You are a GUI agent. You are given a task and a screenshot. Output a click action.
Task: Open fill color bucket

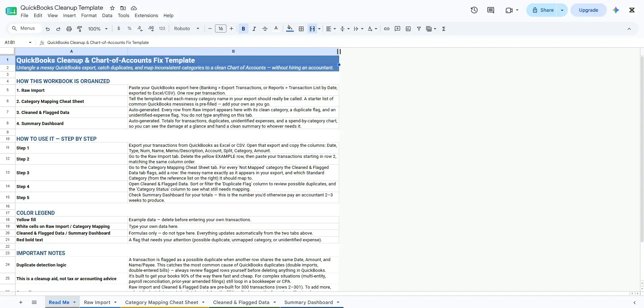pyautogui.click(x=290, y=29)
